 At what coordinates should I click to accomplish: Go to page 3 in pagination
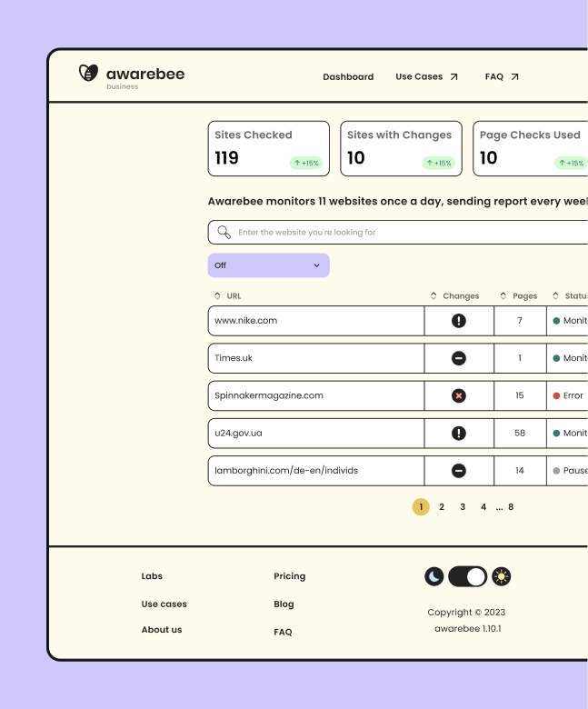coord(463,507)
